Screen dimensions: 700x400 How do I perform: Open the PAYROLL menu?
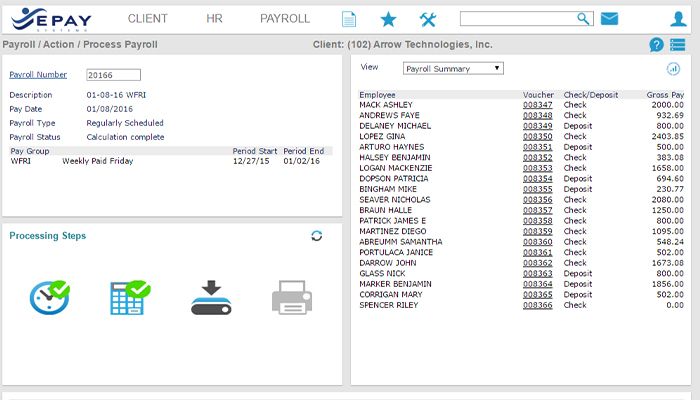pyautogui.click(x=285, y=19)
